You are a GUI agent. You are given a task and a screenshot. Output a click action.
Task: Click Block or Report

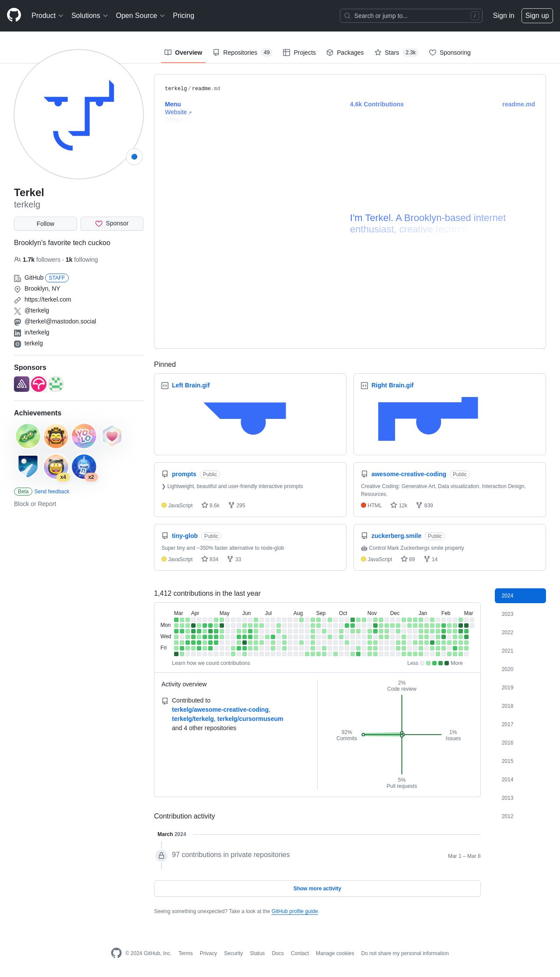pyautogui.click(x=35, y=504)
